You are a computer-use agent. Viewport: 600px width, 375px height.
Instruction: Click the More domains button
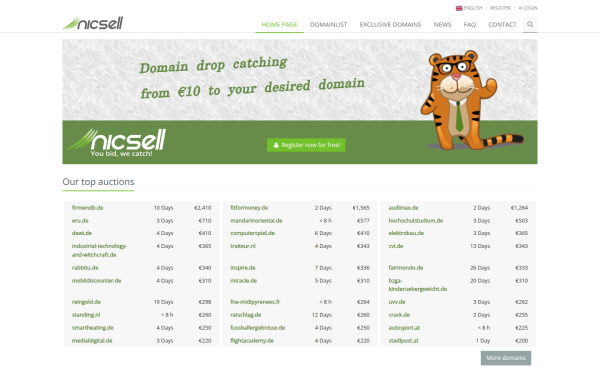[x=506, y=358]
